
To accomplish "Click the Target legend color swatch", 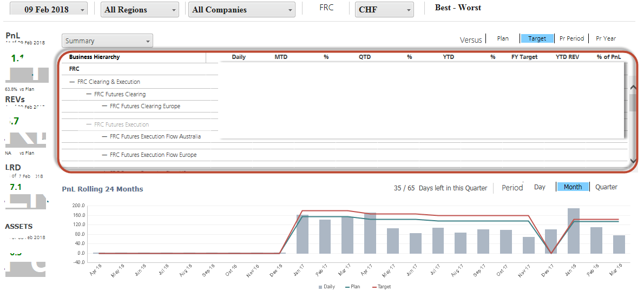I will 373,287.
